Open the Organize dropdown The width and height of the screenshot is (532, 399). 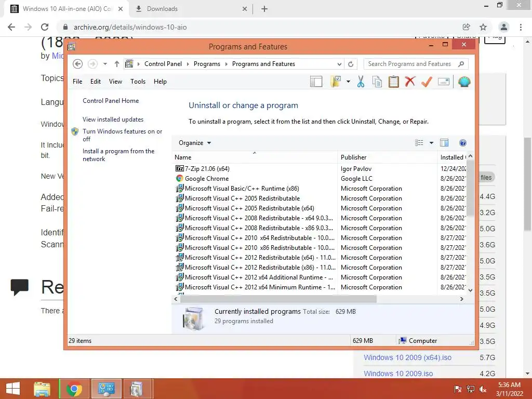(x=195, y=143)
